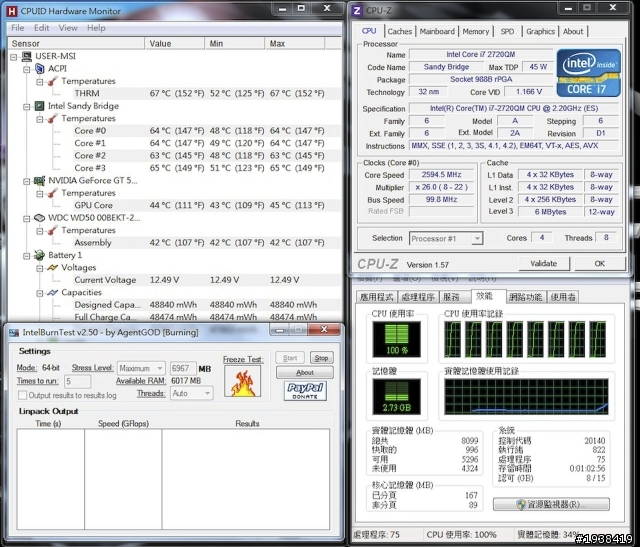
Task: Select the THRM temperature row
Action: (x=199, y=93)
